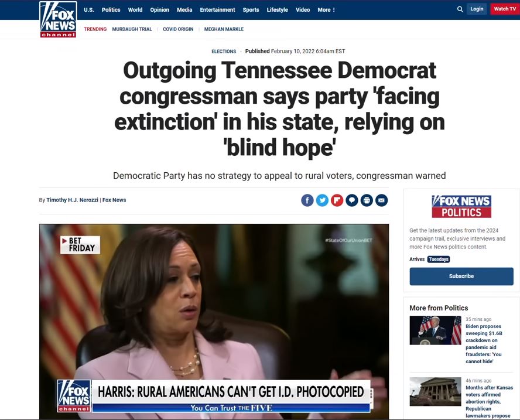This screenshot has height=420, width=520.
Task: Open the Elections category link
Action: (x=224, y=52)
